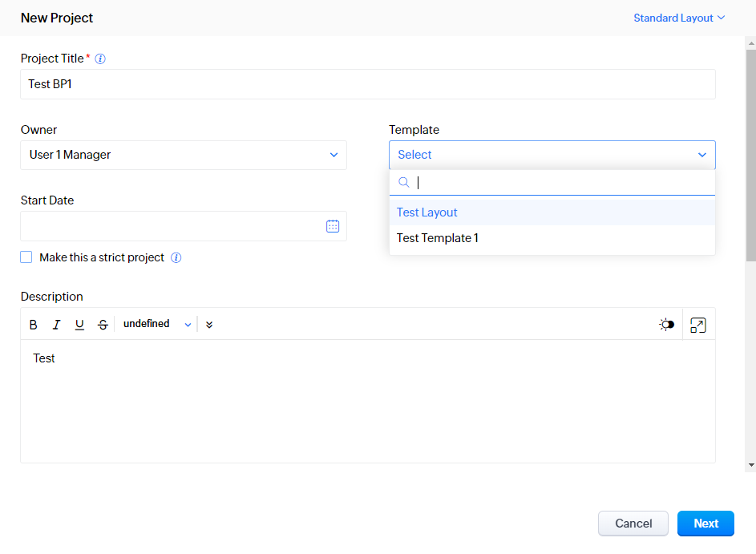Click the Bold formatting icon
This screenshot has width=756, height=554.
pyautogui.click(x=34, y=325)
